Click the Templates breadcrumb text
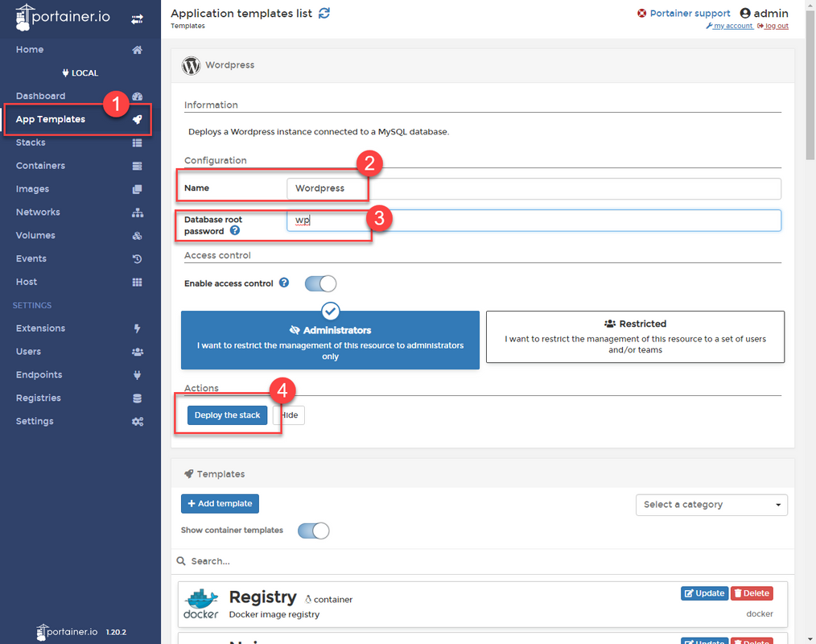This screenshot has height=644, width=816. [188, 26]
